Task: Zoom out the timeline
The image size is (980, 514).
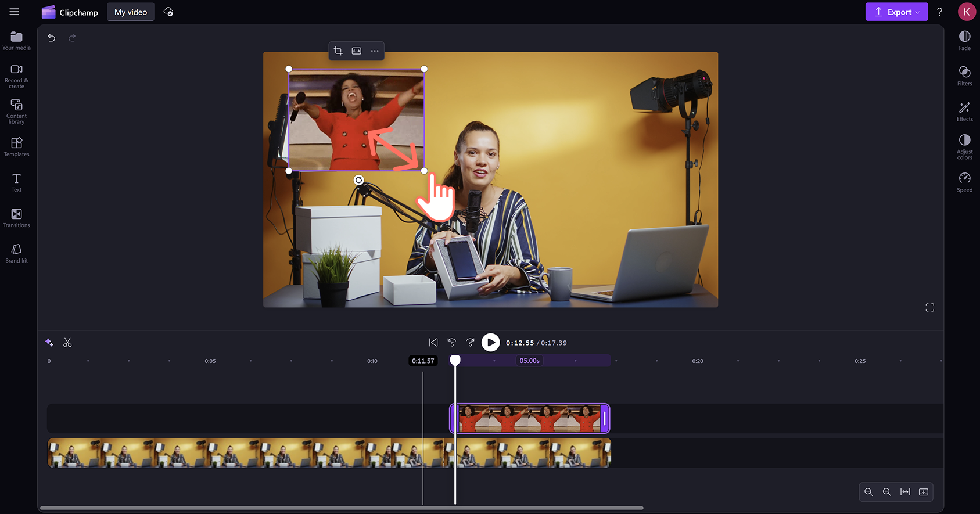Action: point(868,492)
